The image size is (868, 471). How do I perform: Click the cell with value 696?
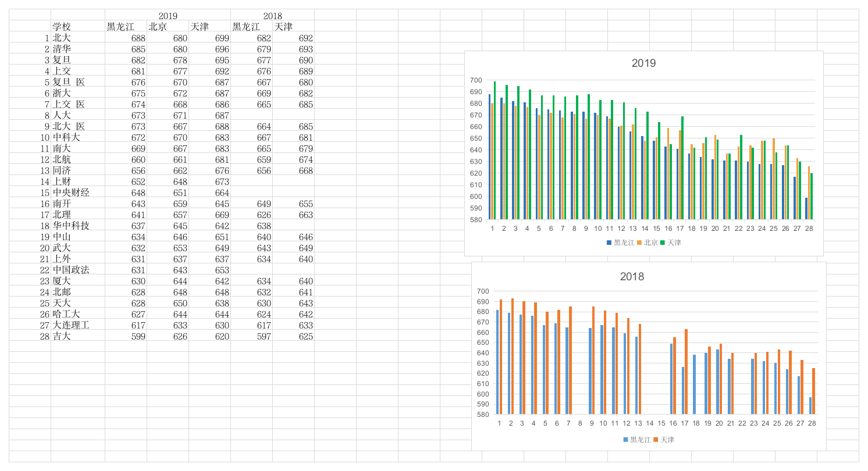tap(209, 49)
